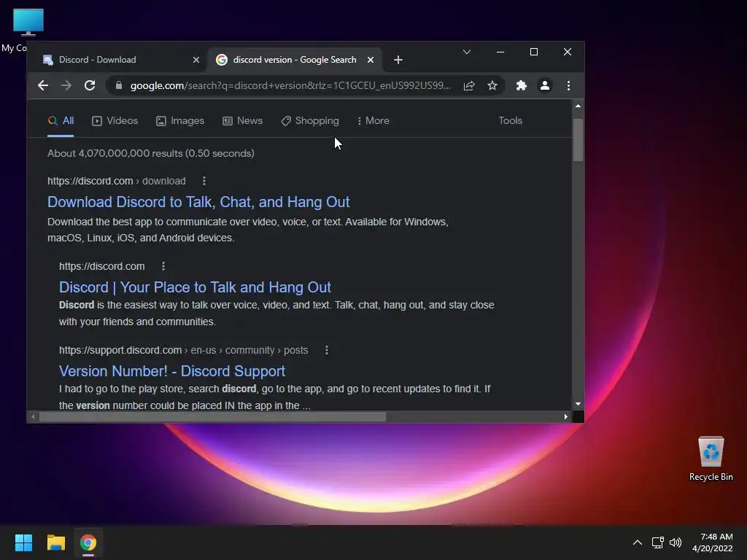The image size is (747, 560).
Task: Open the Windows Start menu
Action: (x=23, y=542)
